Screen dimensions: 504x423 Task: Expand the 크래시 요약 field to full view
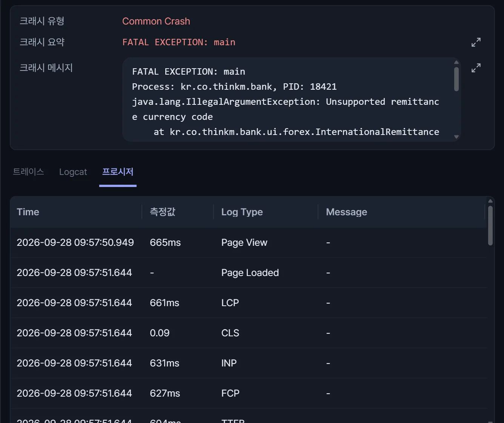476,42
